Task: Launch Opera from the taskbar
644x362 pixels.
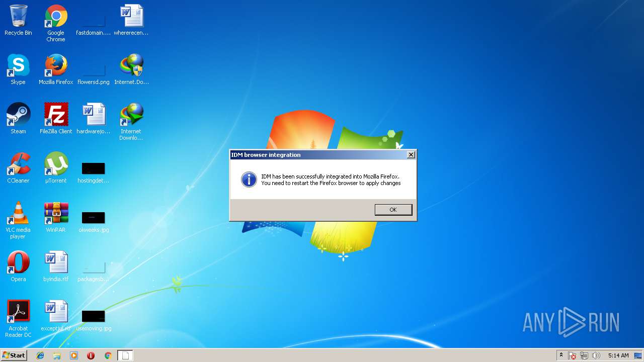Action: coord(91,355)
